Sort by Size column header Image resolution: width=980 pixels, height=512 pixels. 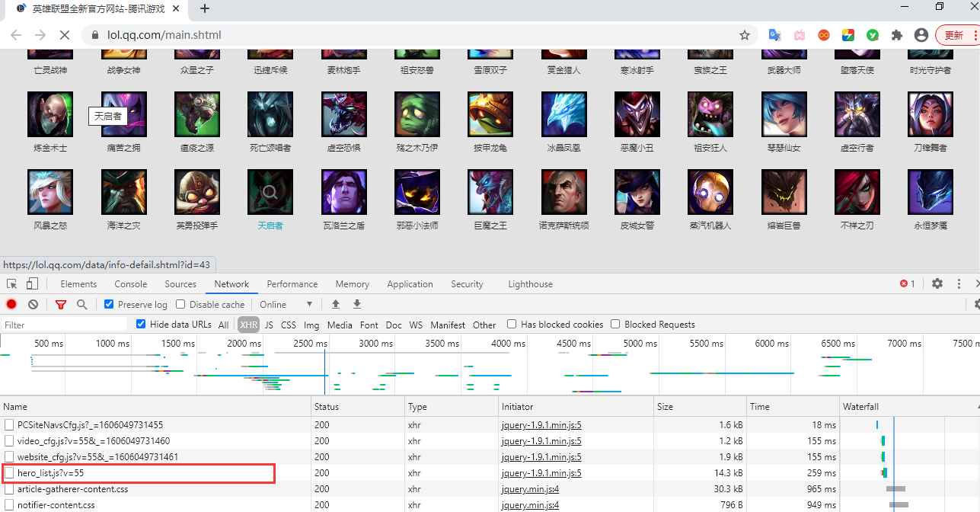pos(700,407)
